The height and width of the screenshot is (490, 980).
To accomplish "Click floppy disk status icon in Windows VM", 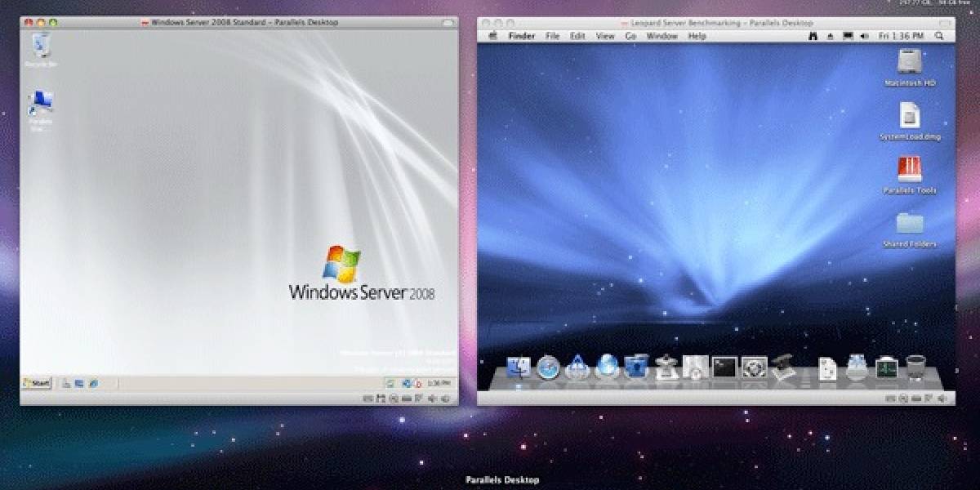I will click(381, 399).
